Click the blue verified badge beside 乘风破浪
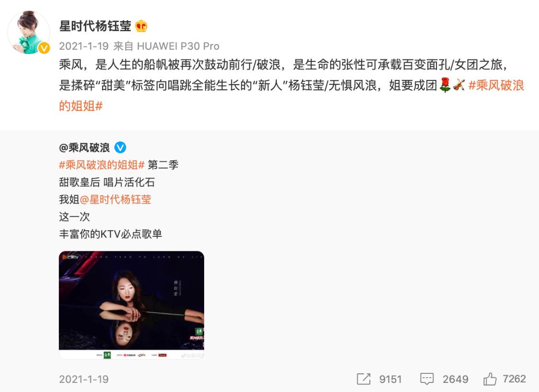539x392 pixels. [x=120, y=147]
